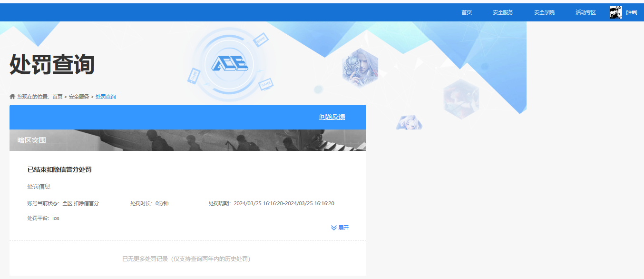The image size is (644, 279).
Task: Click the faded hexagon character on the right
Action: pos(461,99)
